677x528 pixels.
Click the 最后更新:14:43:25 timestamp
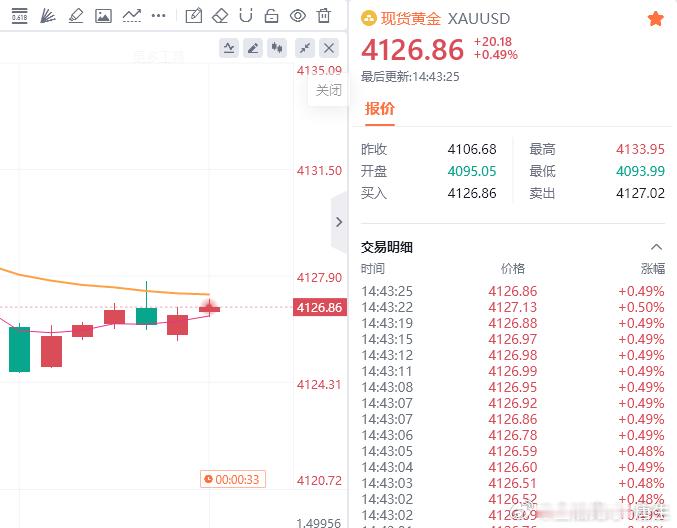[410, 77]
